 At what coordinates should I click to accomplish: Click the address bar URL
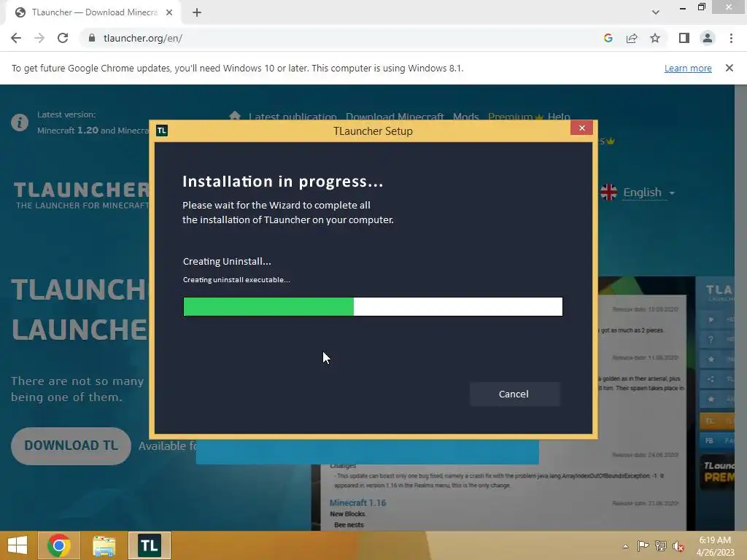143,38
